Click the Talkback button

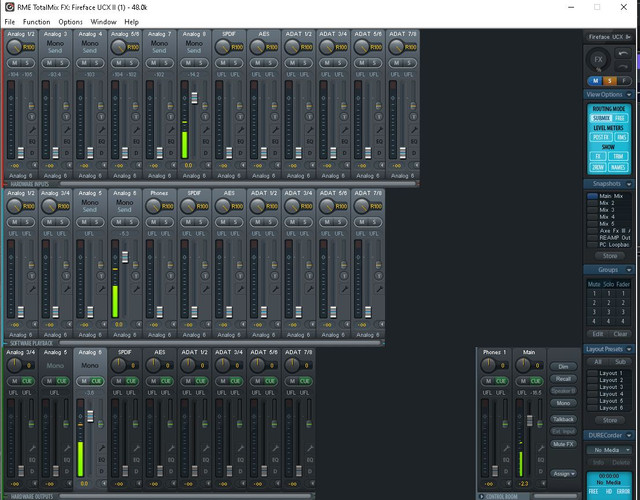[563, 419]
